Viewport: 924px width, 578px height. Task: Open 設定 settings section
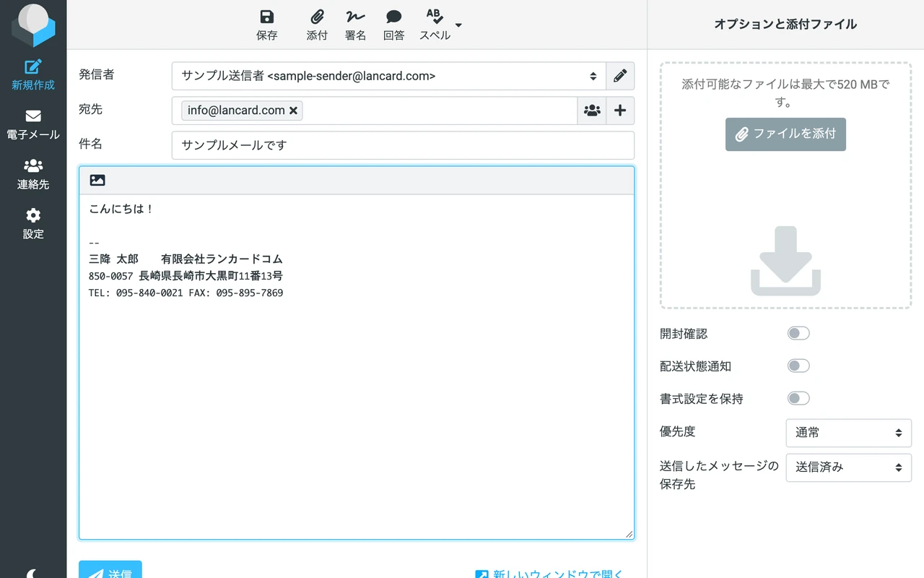[33, 225]
